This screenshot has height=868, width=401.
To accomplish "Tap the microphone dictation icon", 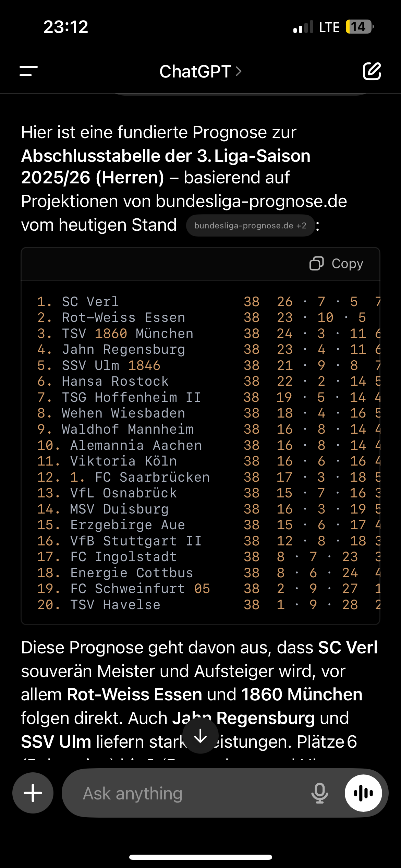I will tap(319, 793).
